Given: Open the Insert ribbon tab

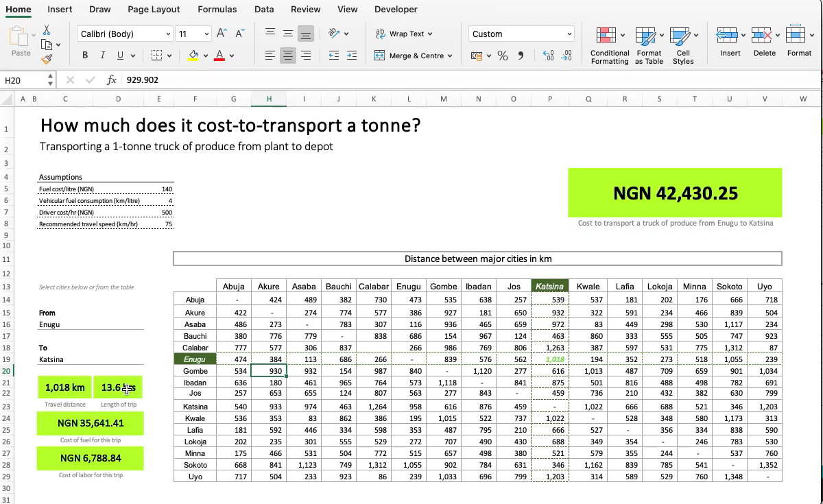Looking at the screenshot, I should (x=60, y=10).
